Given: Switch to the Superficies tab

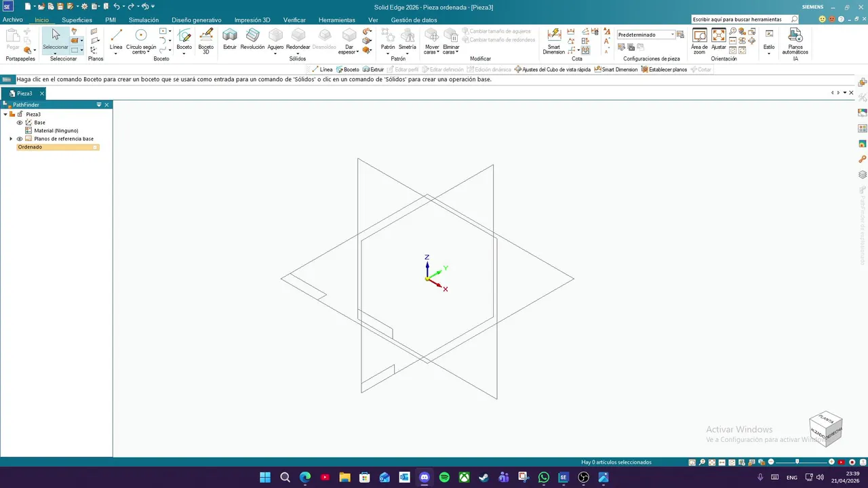Looking at the screenshot, I should coord(77,20).
